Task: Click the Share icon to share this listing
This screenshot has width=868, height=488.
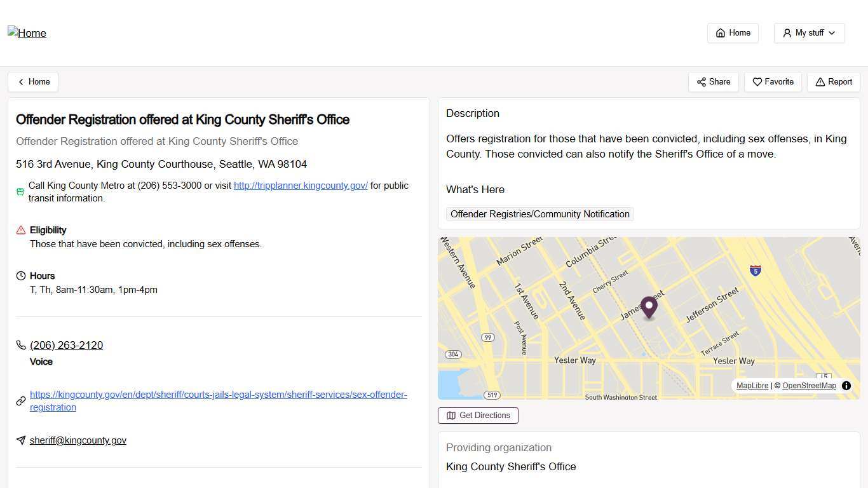Action: coord(702,81)
